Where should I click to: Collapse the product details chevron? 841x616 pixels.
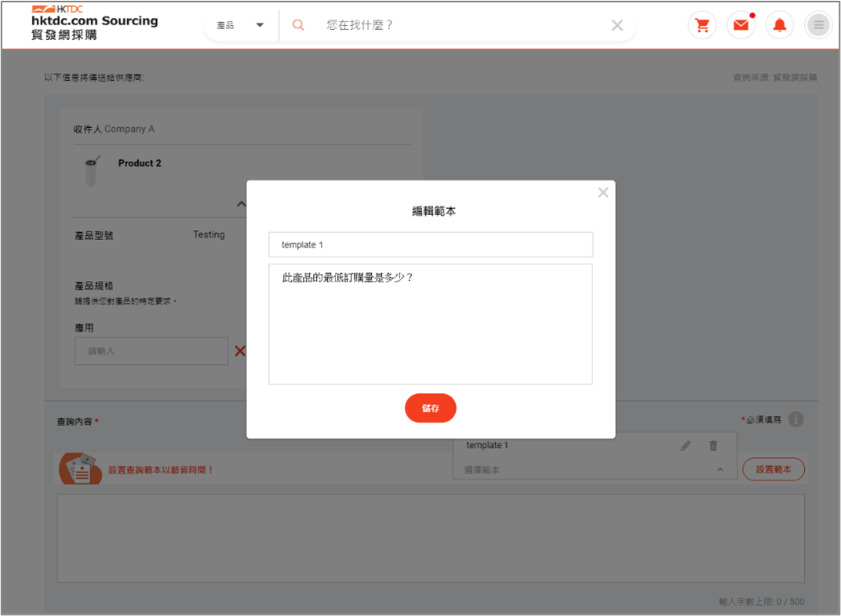pos(241,204)
